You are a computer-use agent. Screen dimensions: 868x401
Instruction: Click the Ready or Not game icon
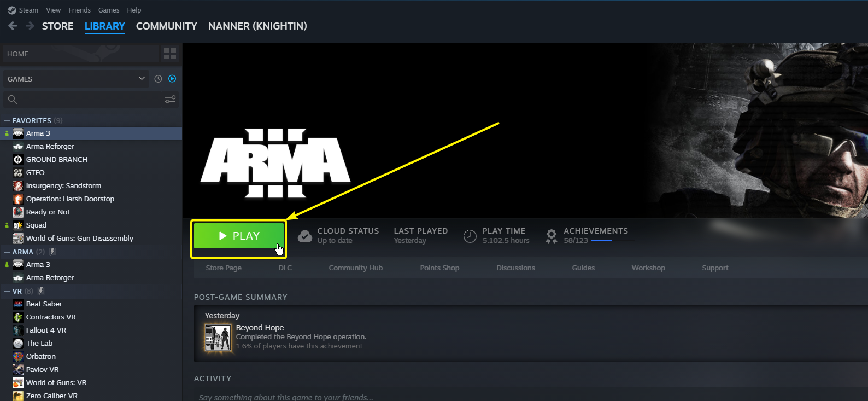click(x=18, y=212)
